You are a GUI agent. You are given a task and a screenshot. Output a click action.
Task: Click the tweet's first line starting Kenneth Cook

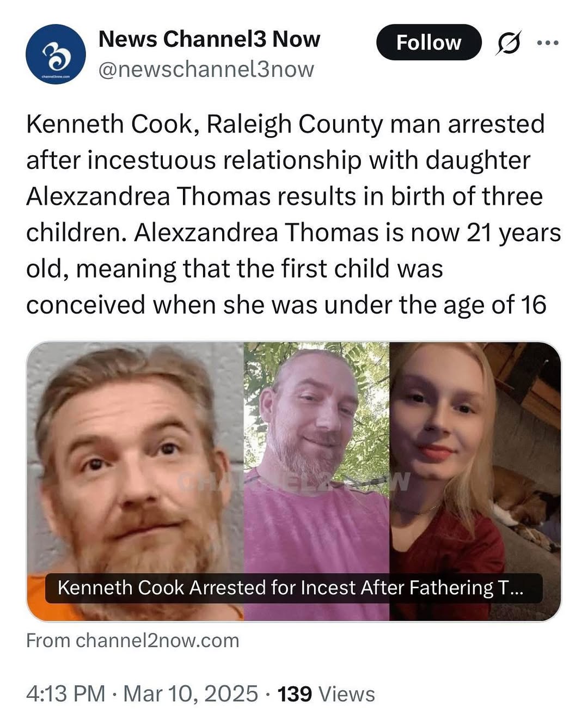(x=285, y=124)
